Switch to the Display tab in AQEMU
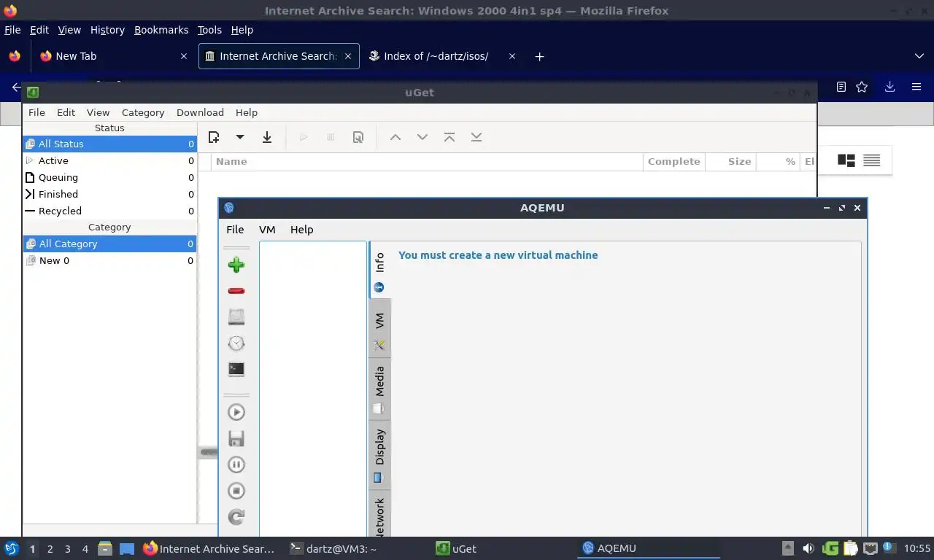Image resolution: width=934 pixels, height=560 pixels. point(379,454)
